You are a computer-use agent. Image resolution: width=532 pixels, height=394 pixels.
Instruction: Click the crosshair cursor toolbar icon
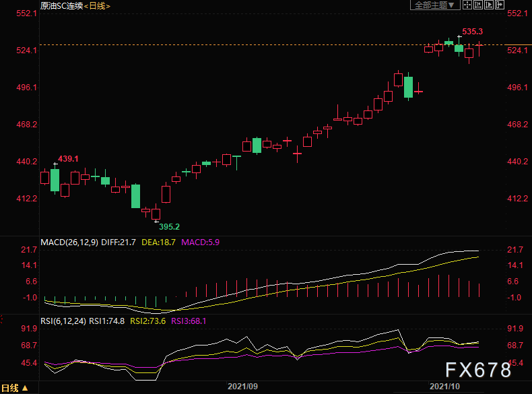(x=467, y=5)
